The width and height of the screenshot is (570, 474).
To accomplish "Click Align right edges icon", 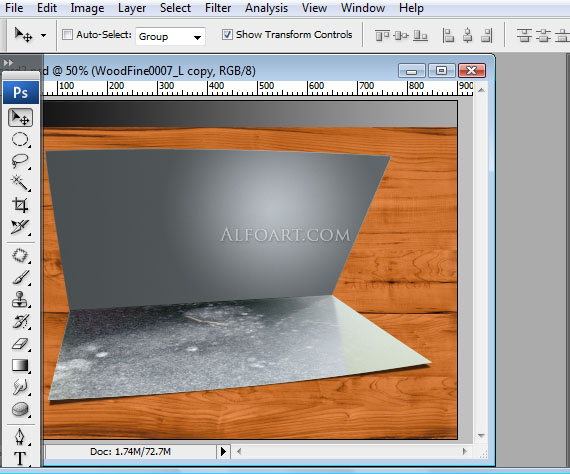I will (487, 36).
